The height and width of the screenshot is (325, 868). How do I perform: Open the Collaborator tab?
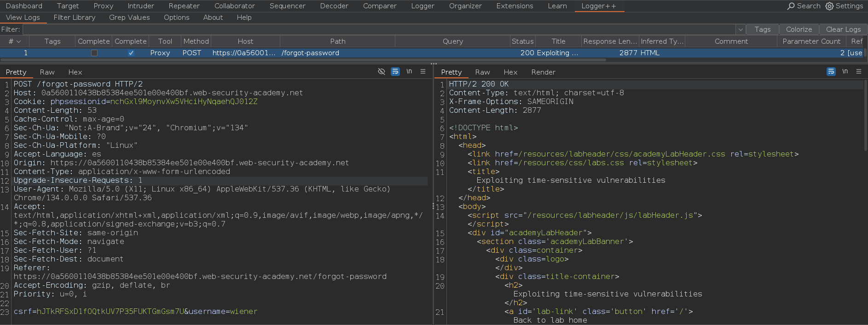click(235, 6)
